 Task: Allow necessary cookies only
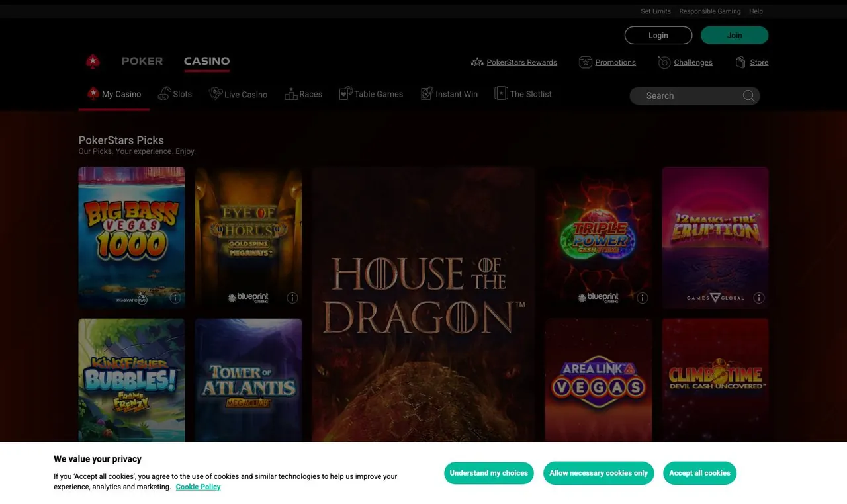(x=599, y=473)
